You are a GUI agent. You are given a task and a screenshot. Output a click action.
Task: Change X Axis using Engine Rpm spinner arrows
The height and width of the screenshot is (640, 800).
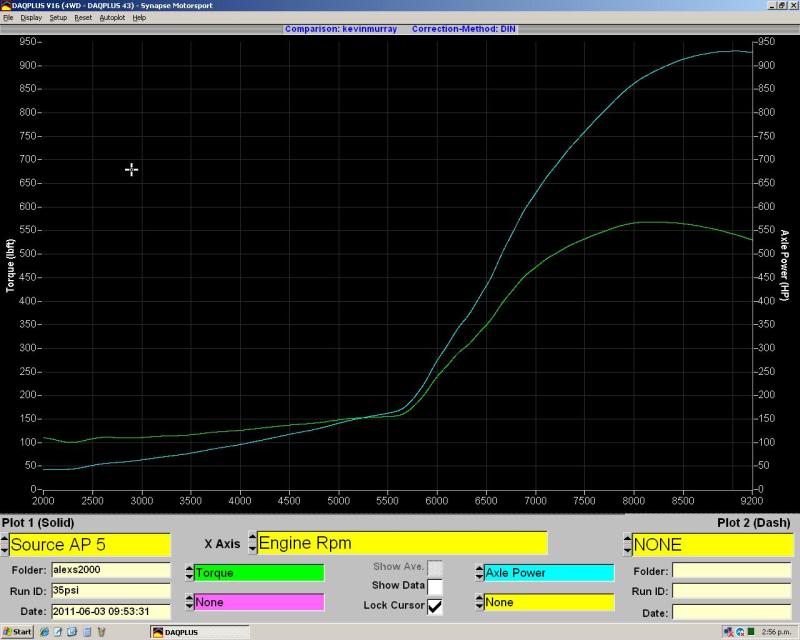click(x=253, y=543)
